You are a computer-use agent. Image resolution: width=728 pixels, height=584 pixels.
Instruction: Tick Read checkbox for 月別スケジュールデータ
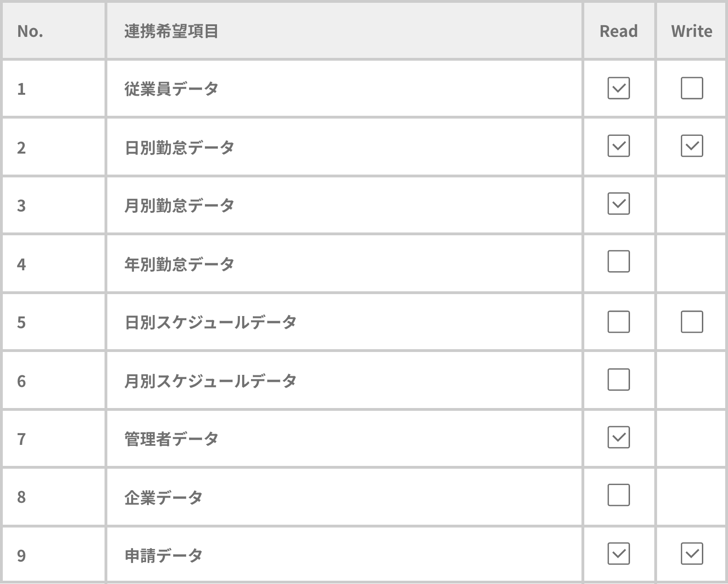(x=618, y=380)
